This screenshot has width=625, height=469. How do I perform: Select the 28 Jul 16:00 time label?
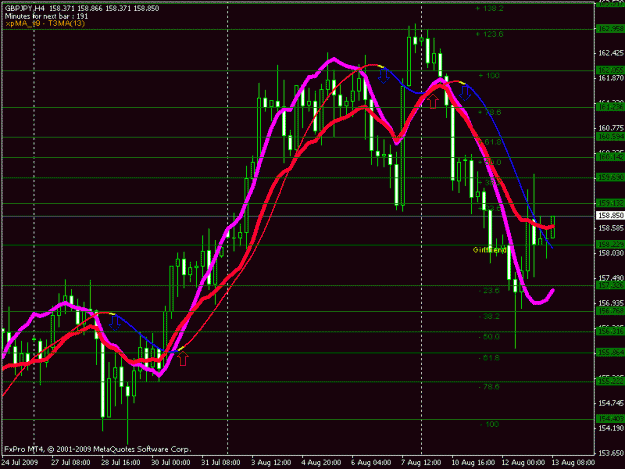click(x=121, y=463)
